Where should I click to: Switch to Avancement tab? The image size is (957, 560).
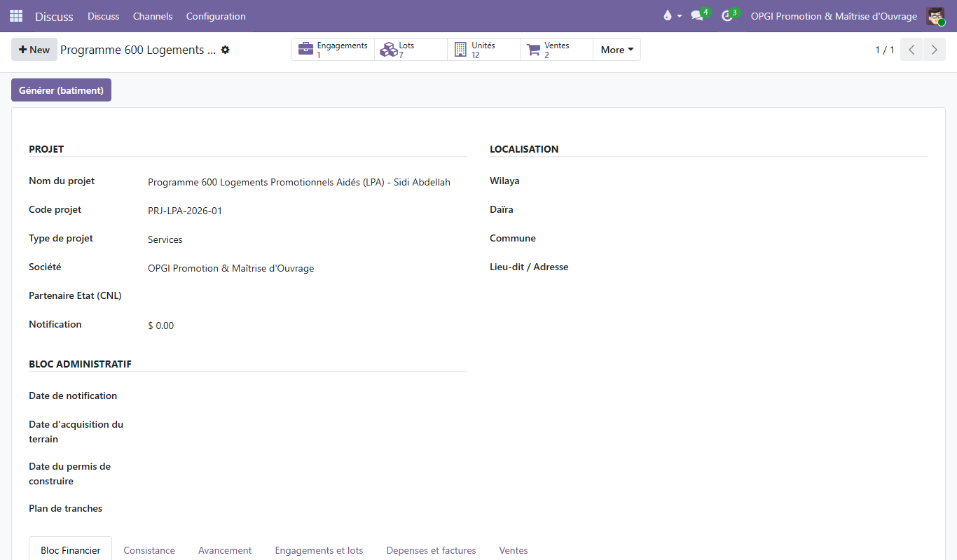pyautogui.click(x=225, y=550)
